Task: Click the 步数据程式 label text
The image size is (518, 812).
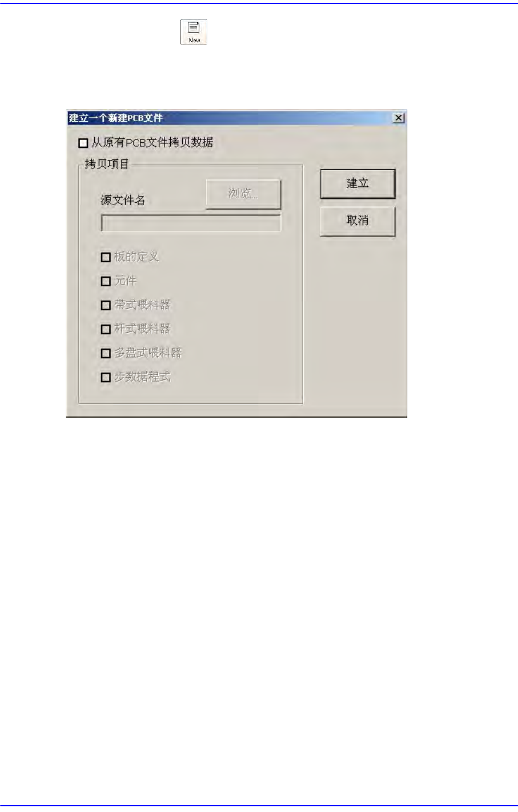Action: click(142, 377)
